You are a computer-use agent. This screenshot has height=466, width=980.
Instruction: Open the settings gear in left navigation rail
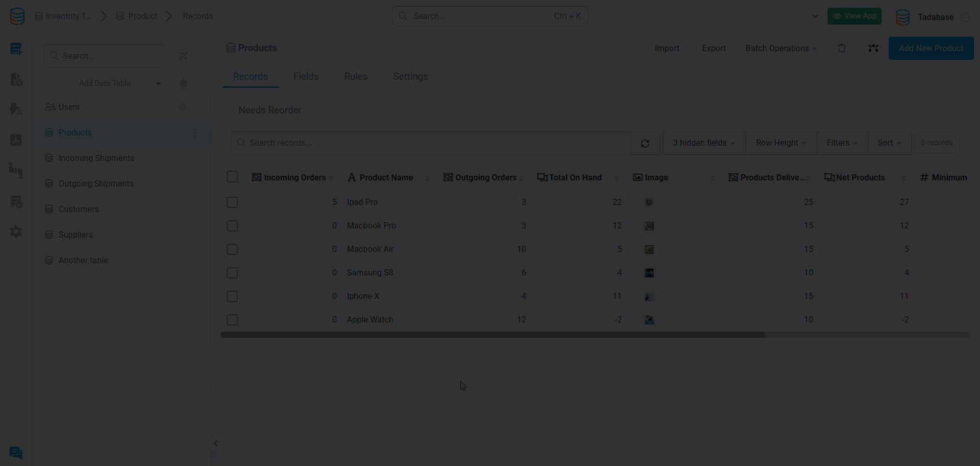click(x=16, y=231)
